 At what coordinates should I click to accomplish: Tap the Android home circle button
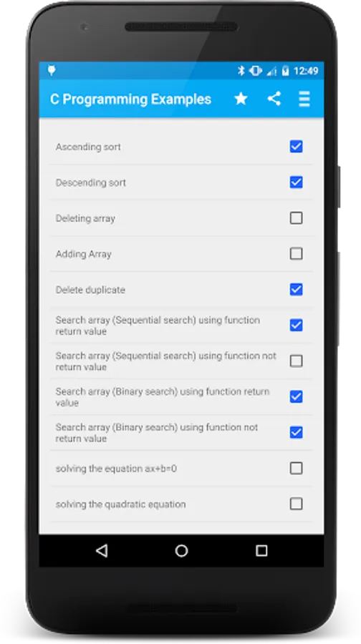(x=181, y=550)
